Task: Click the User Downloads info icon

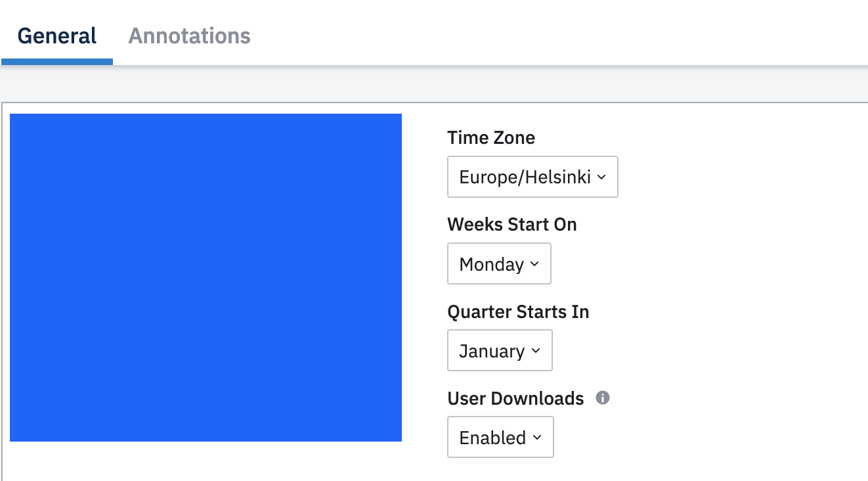Action: coord(603,398)
